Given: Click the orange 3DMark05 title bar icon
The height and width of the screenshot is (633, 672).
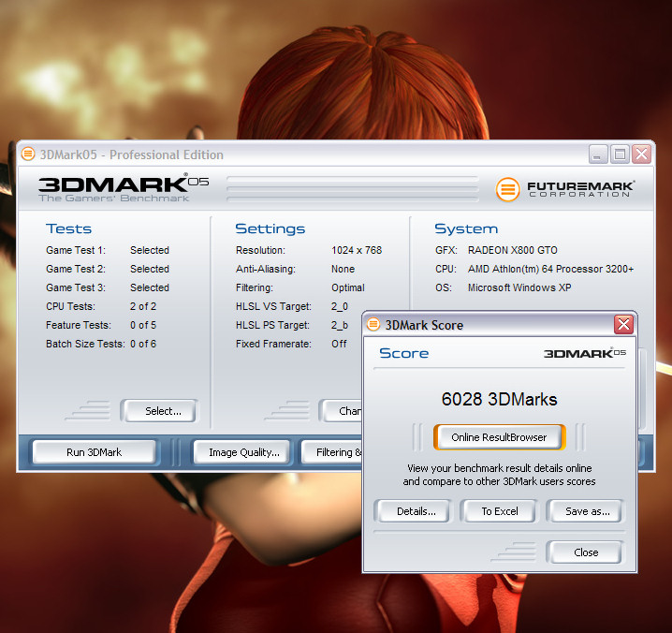Looking at the screenshot, I should point(28,154).
